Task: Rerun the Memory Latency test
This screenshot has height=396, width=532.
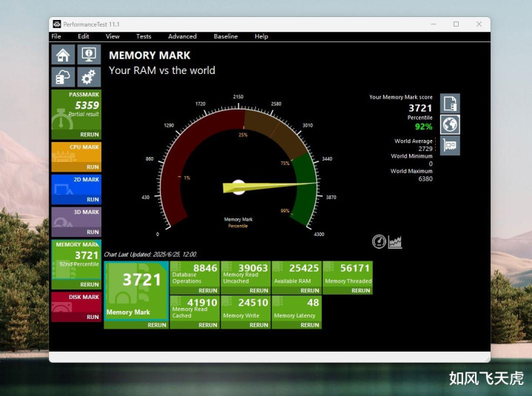Action: (309, 325)
